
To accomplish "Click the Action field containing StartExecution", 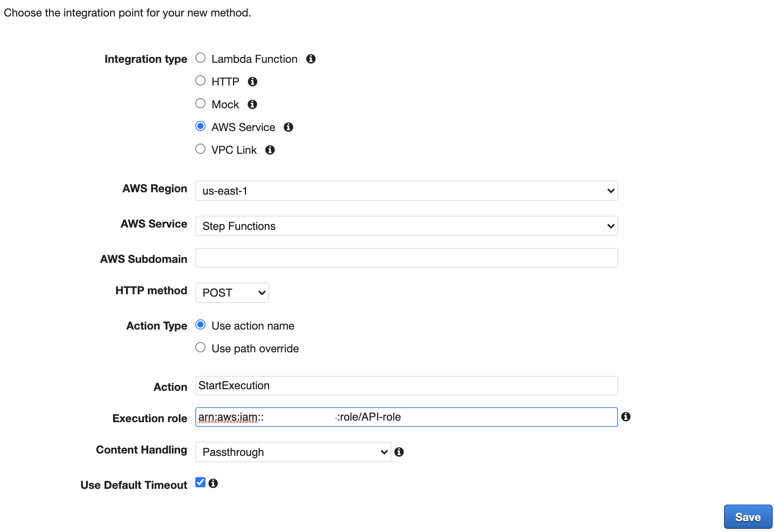I will pyautogui.click(x=406, y=386).
